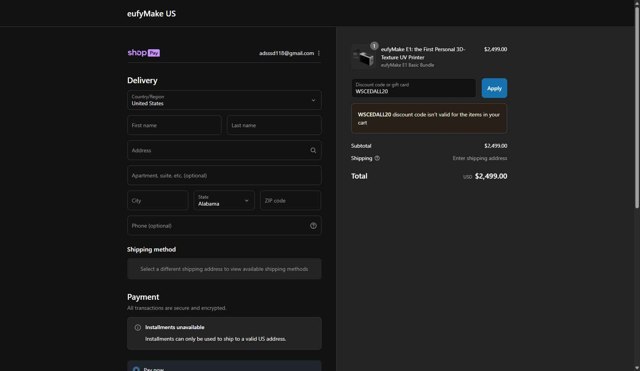Click the eufyMake US store link
This screenshot has height=371, width=640.
pos(151,13)
